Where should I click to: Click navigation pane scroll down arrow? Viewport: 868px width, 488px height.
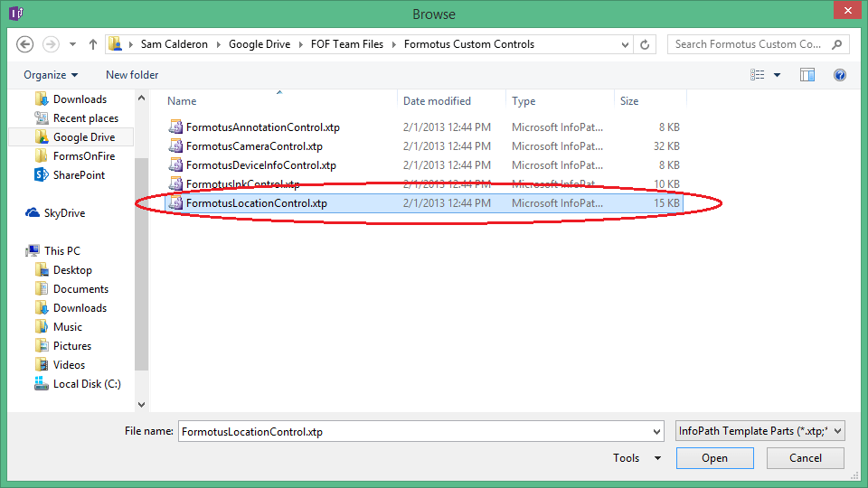click(142, 405)
